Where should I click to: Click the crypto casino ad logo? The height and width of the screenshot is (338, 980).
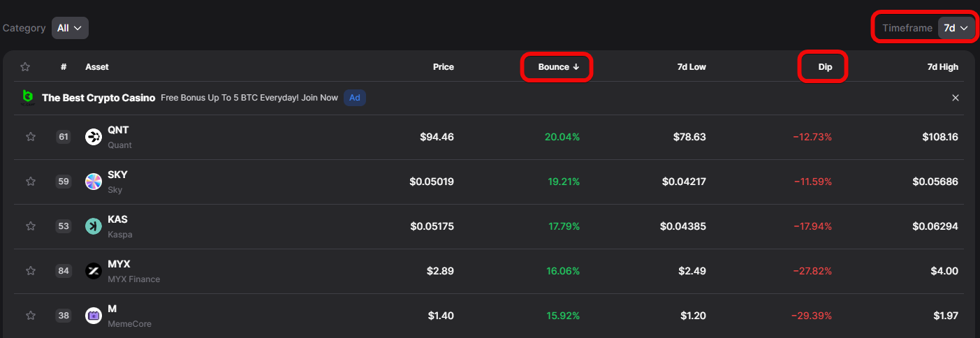[x=28, y=98]
